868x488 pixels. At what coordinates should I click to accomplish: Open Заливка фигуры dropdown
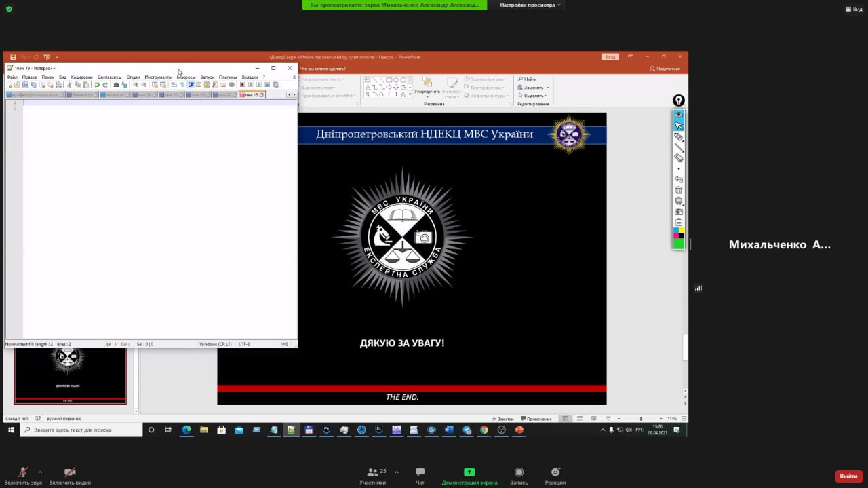point(486,79)
